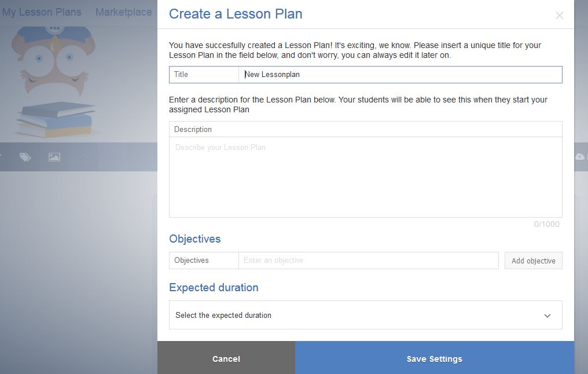Click the duration dropdown chevron arrow
588x374 pixels.
pyautogui.click(x=547, y=316)
